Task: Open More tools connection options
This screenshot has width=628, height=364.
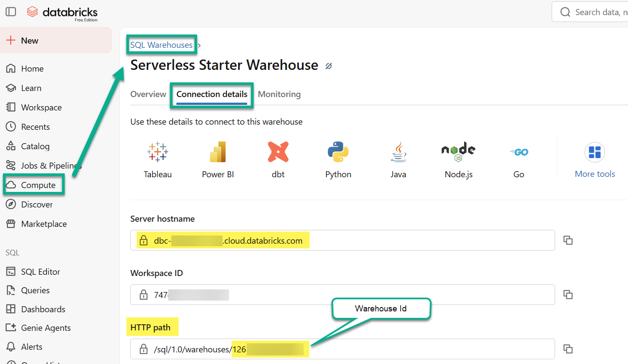Action: click(x=595, y=160)
